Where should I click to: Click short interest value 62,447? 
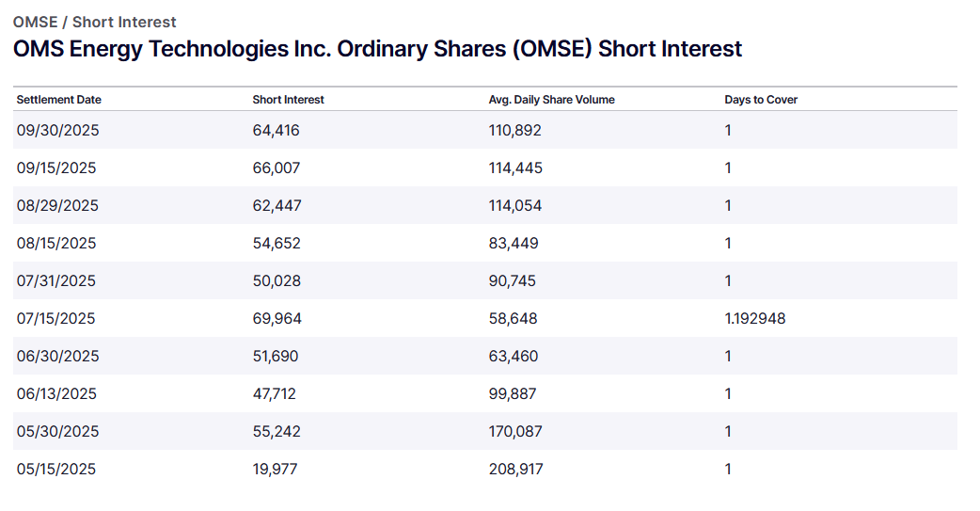pos(277,206)
